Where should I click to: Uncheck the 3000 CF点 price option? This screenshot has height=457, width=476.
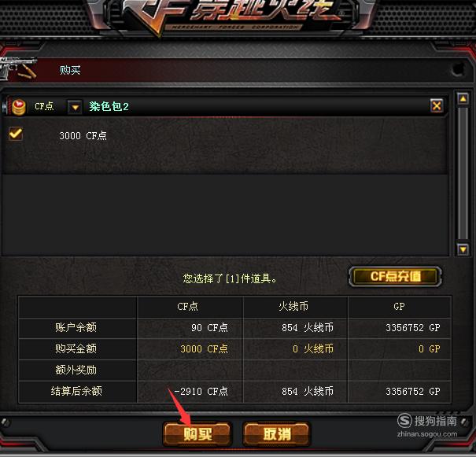(16, 134)
